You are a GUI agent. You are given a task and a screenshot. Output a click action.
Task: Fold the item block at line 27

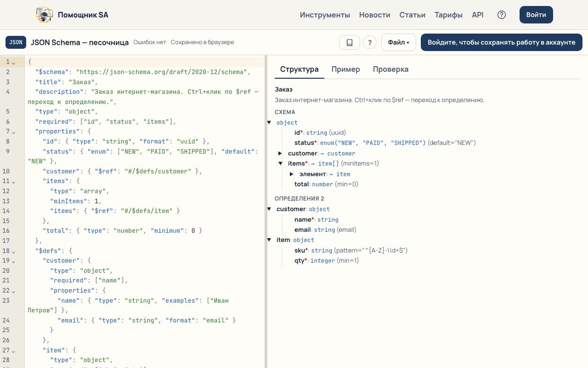[14, 351]
